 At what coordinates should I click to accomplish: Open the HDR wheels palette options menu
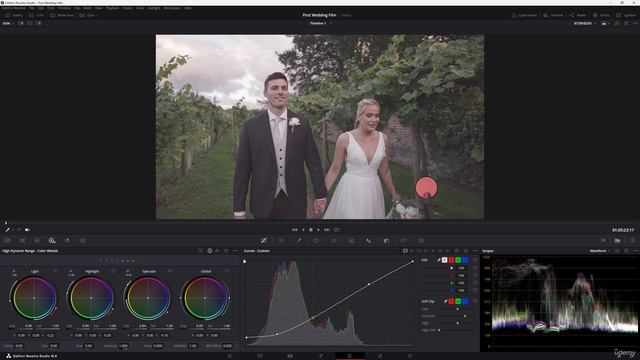pyautogui.click(x=235, y=251)
